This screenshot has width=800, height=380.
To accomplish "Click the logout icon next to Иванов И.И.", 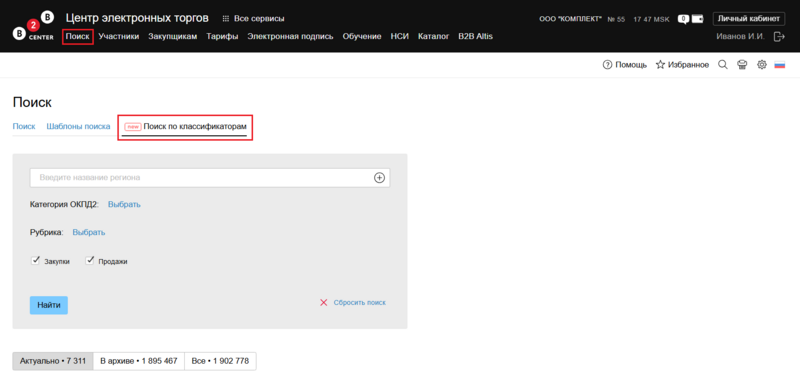I will click(x=779, y=37).
